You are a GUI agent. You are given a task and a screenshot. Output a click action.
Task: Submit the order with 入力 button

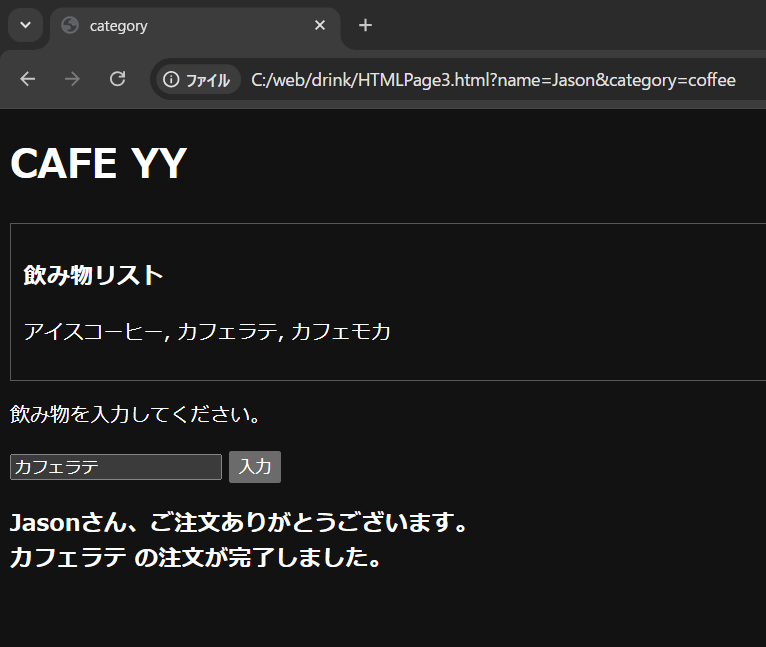(255, 467)
